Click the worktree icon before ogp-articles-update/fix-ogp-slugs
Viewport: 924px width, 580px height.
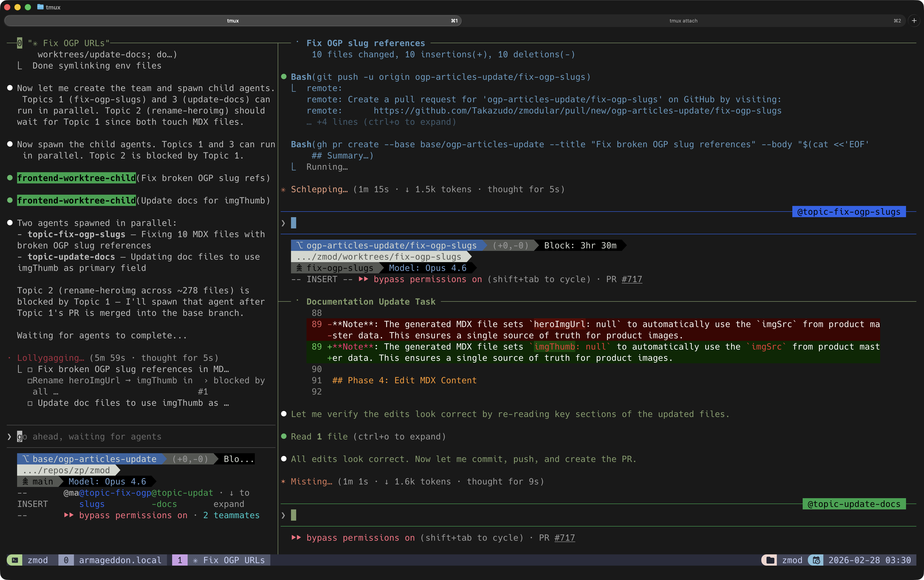pos(300,245)
